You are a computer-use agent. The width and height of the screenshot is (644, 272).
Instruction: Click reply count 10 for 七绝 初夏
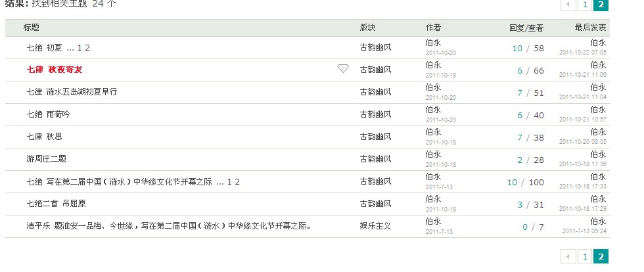tap(517, 48)
